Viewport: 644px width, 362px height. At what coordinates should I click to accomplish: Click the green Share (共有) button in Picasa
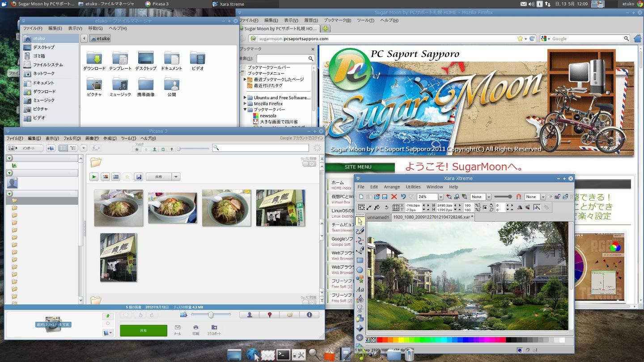coord(144,331)
